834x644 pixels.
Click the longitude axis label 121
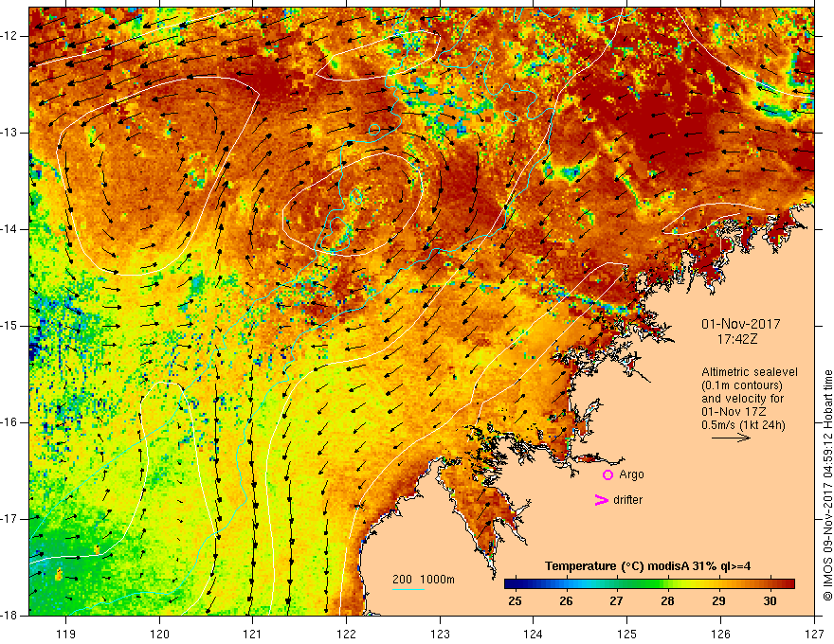[253, 634]
